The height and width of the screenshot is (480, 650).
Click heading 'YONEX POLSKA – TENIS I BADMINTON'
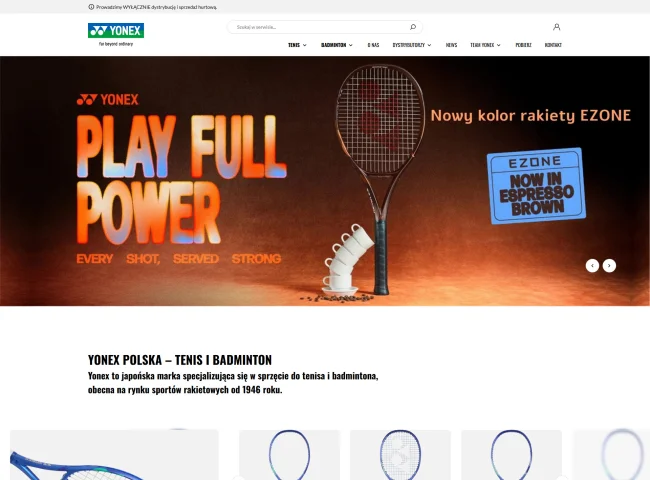pos(180,360)
